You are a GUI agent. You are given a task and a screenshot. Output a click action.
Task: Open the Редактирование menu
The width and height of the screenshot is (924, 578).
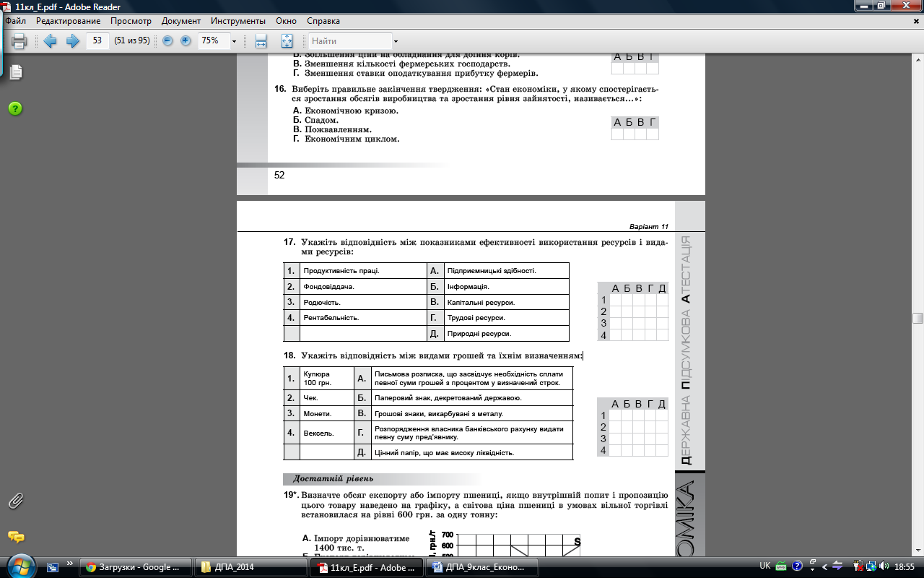tap(69, 21)
